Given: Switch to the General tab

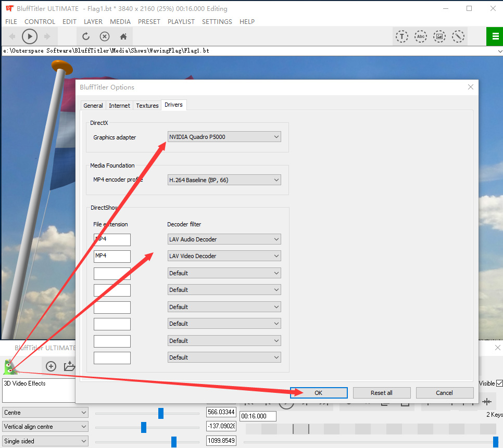Looking at the screenshot, I should tap(93, 106).
